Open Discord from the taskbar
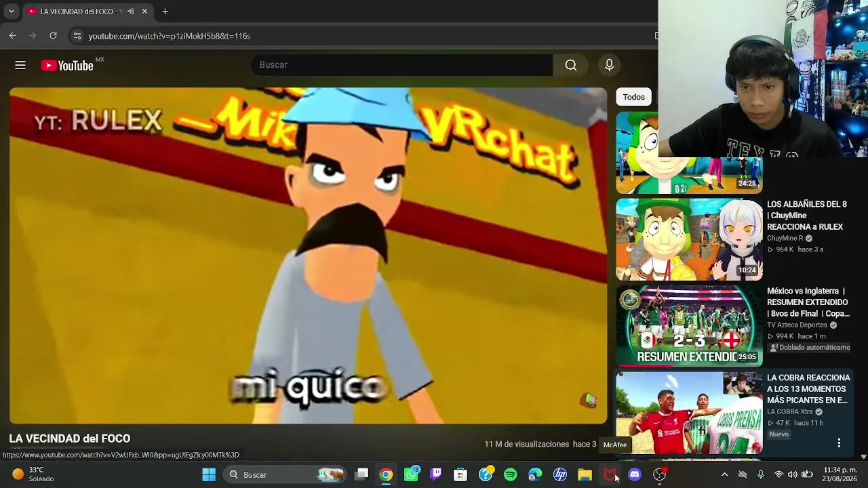The width and height of the screenshot is (868, 488). point(635,474)
